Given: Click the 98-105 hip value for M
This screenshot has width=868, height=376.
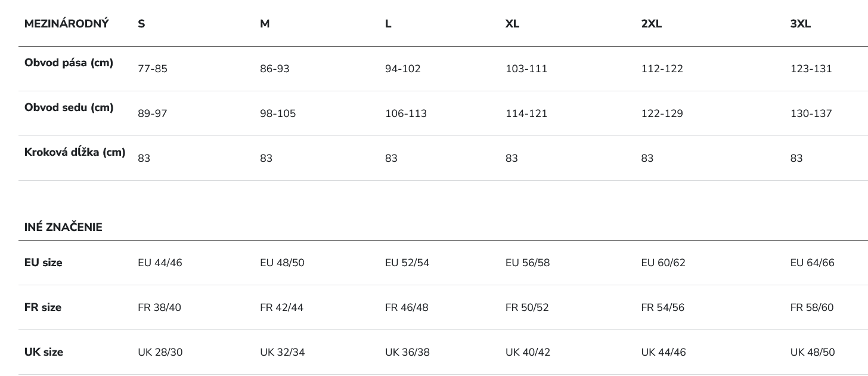Looking at the screenshot, I should coord(278,113).
